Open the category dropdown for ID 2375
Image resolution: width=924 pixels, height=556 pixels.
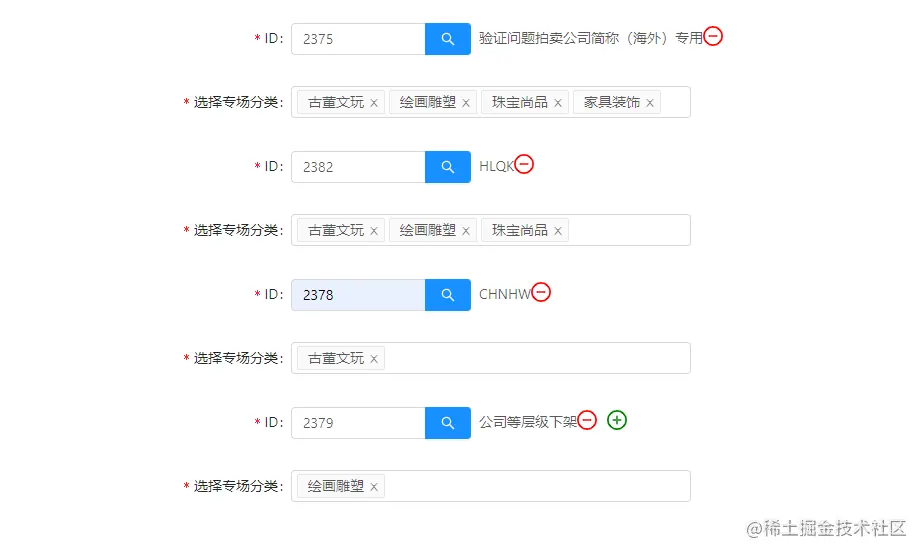(674, 102)
